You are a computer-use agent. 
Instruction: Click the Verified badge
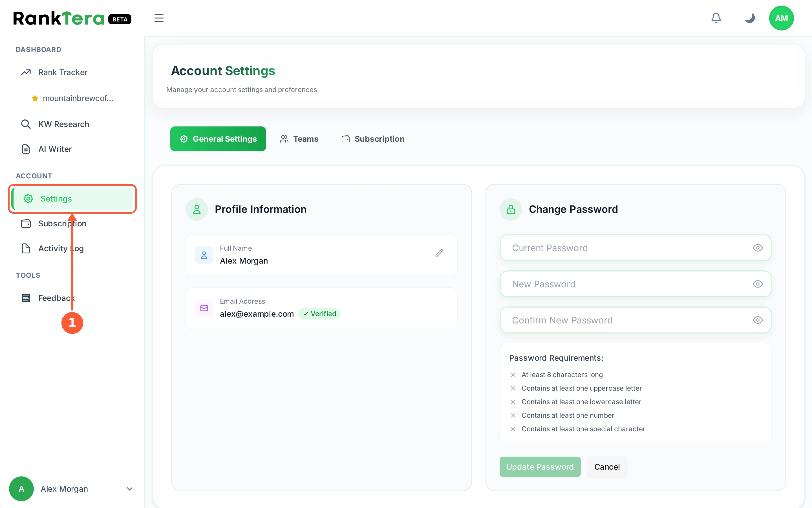tap(319, 314)
